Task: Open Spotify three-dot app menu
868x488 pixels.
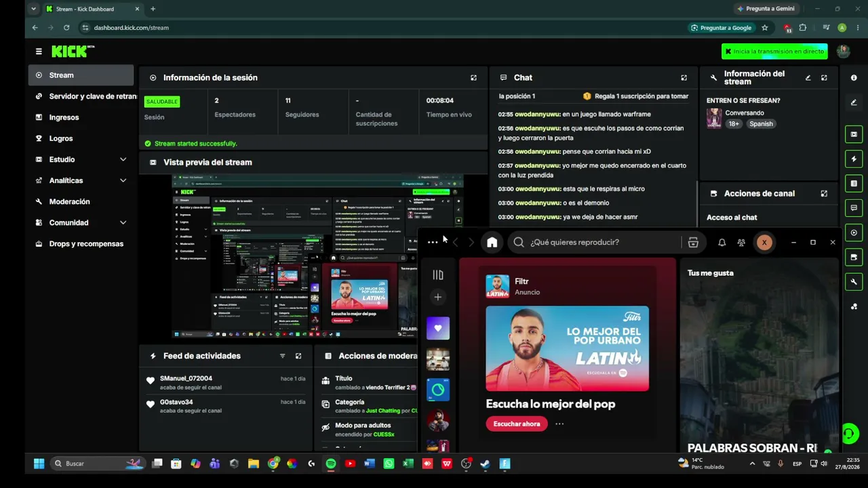Action: click(433, 242)
